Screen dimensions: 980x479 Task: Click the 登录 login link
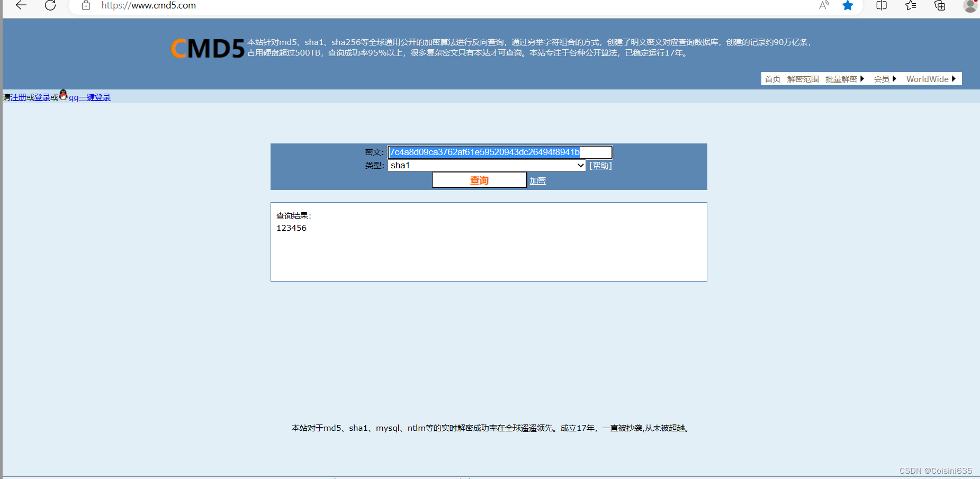(x=42, y=97)
